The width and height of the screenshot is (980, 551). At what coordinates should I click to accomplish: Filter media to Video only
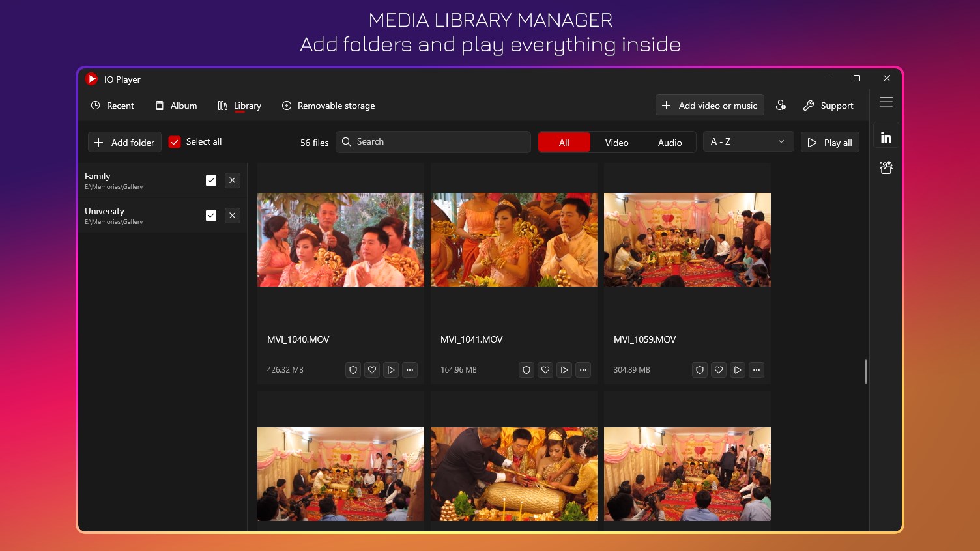coord(616,143)
